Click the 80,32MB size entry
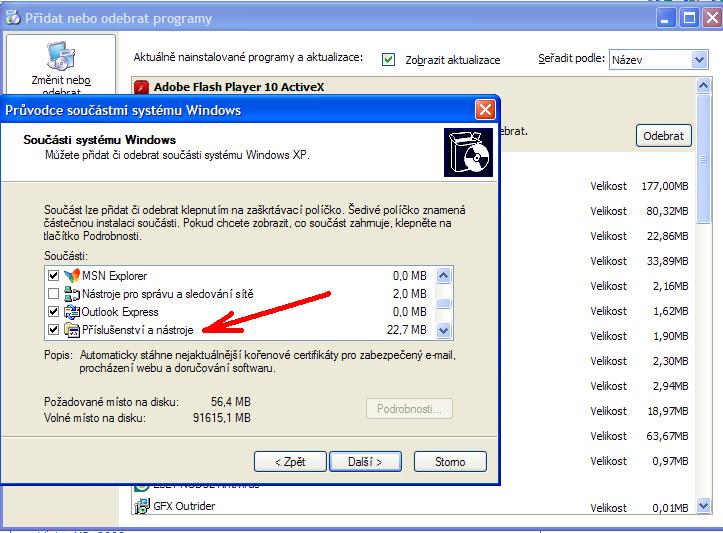 [667, 211]
